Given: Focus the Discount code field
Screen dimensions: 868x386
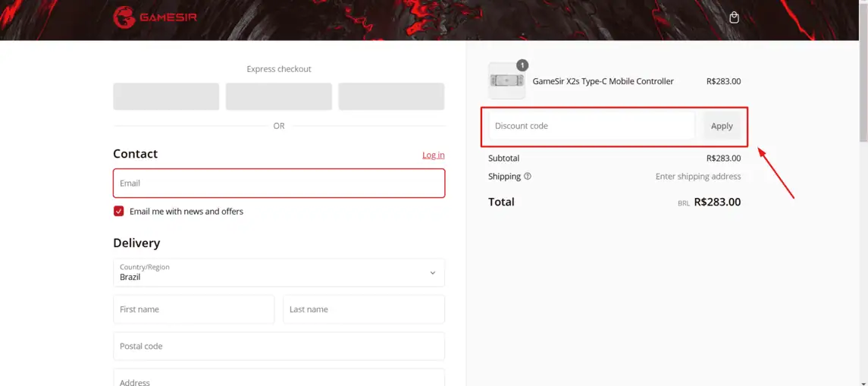Looking at the screenshot, I should [592, 126].
